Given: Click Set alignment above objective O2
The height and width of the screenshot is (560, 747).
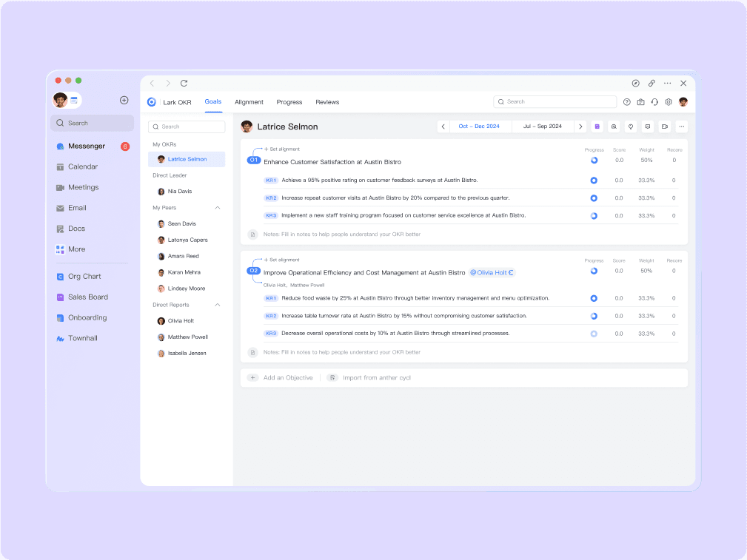Looking at the screenshot, I should point(281,260).
